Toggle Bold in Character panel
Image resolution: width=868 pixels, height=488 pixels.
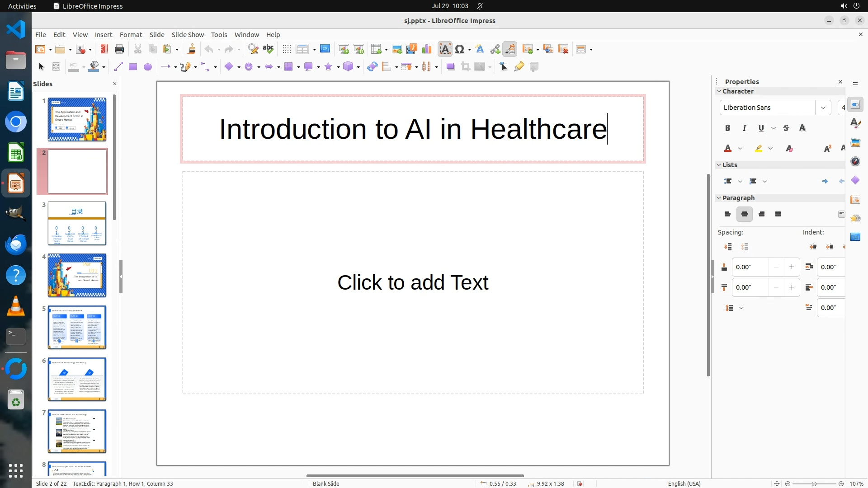pos(727,128)
